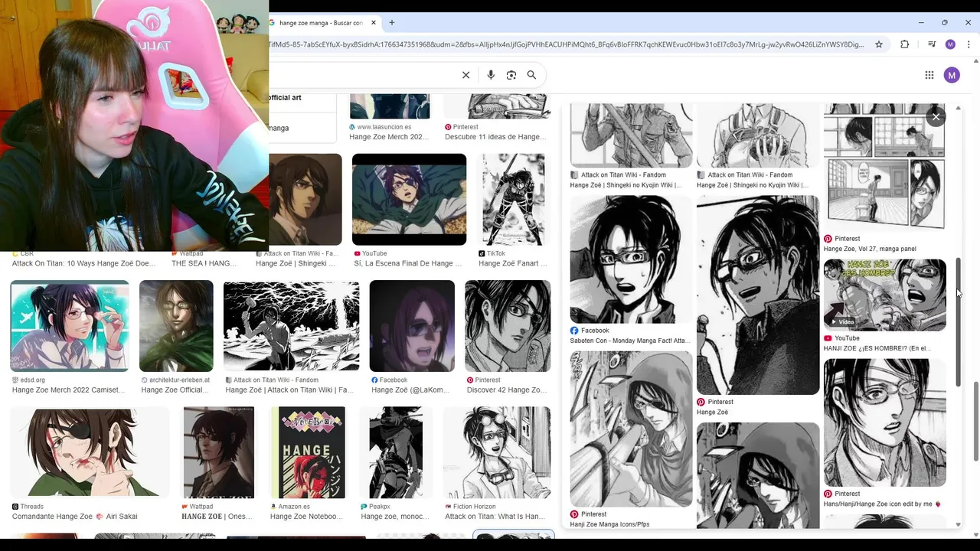This screenshot has height=551, width=980.
Task: Open the Chrome three-dot menu
Action: pyautogui.click(x=969, y=44)
